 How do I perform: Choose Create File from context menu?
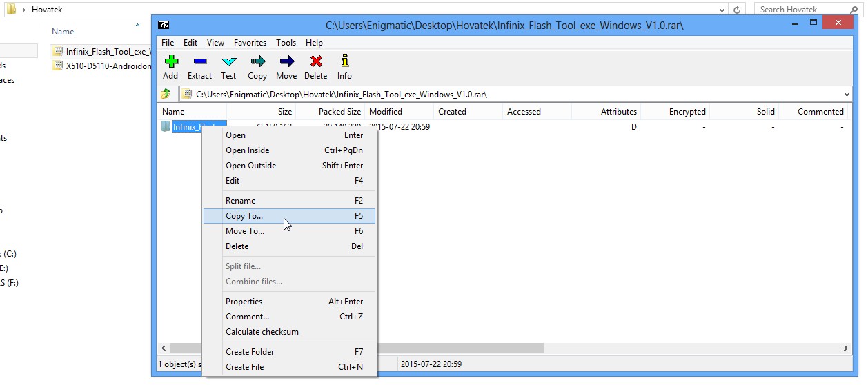[x=289, y=367]
